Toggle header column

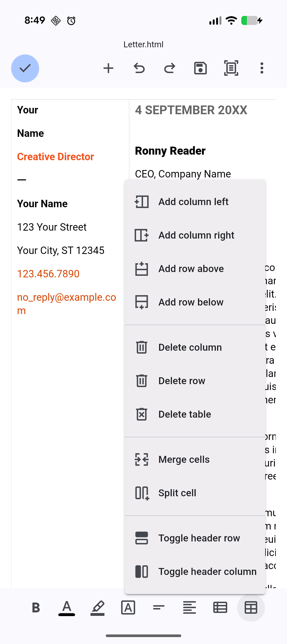(x=207, y=572)
